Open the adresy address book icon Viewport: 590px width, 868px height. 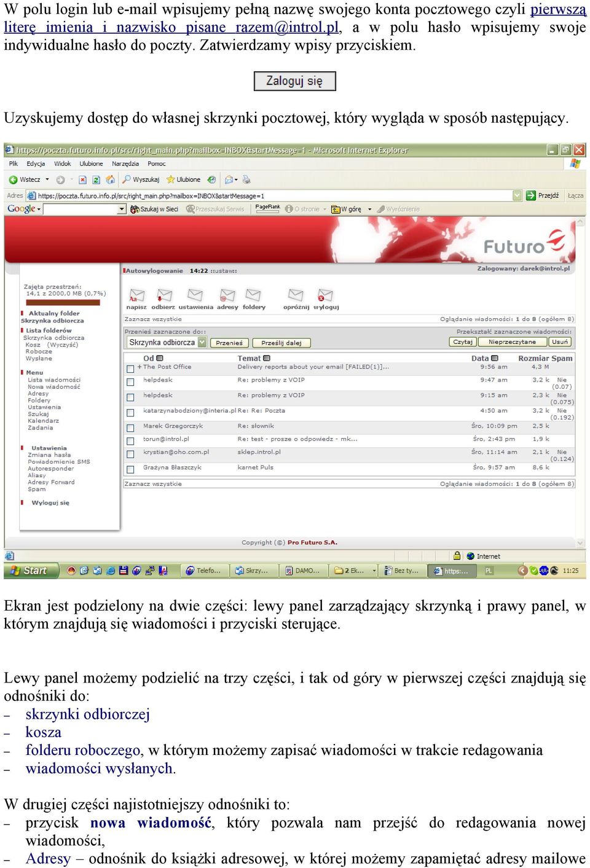coord(227,296)
